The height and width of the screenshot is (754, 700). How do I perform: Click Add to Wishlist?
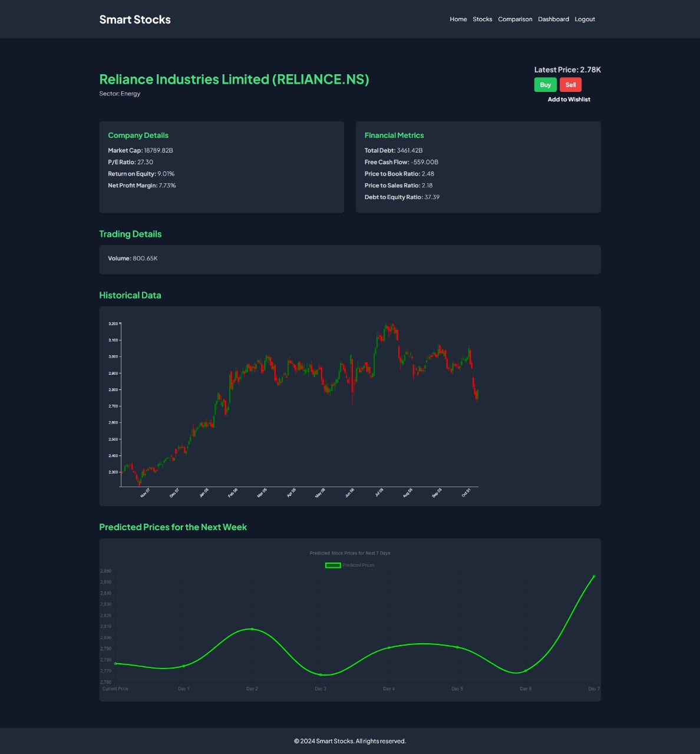coord(569,100)
